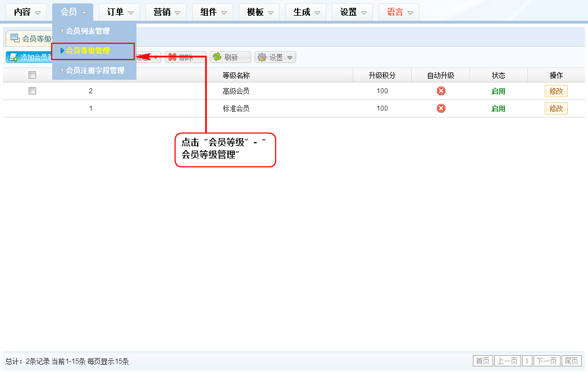Click the green 刷新 refresh icon
588x372 pixels.
[x=216, y=57]
